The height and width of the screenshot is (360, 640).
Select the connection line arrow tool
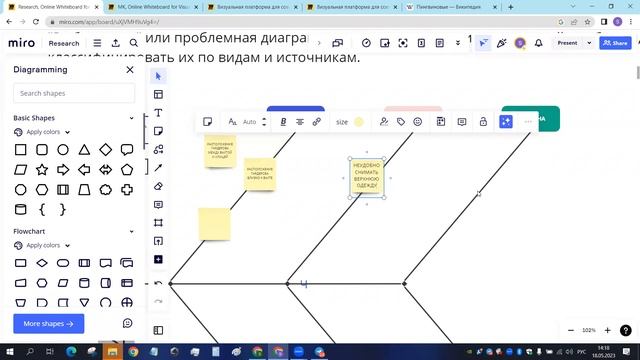pos(158,168)
